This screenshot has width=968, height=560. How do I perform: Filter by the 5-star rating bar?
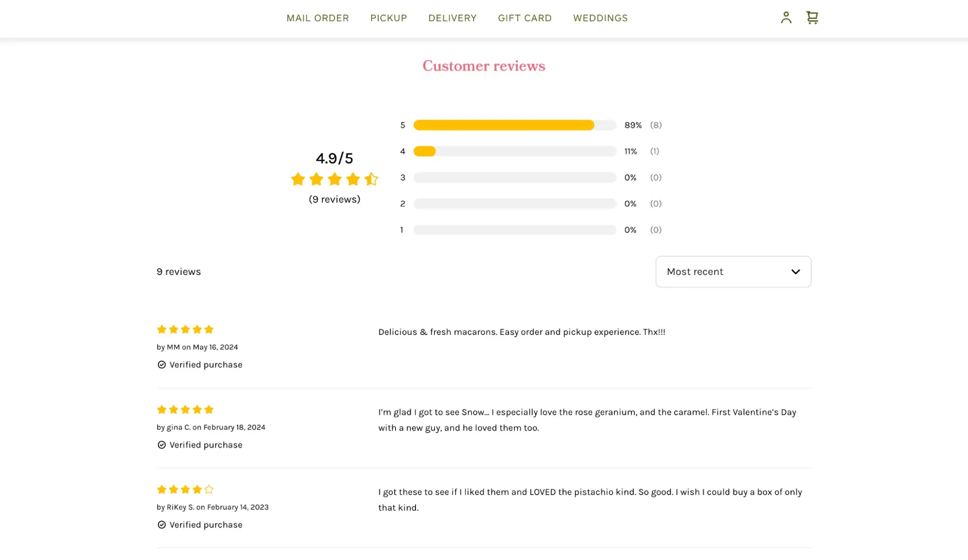click(x=514, y=125)
